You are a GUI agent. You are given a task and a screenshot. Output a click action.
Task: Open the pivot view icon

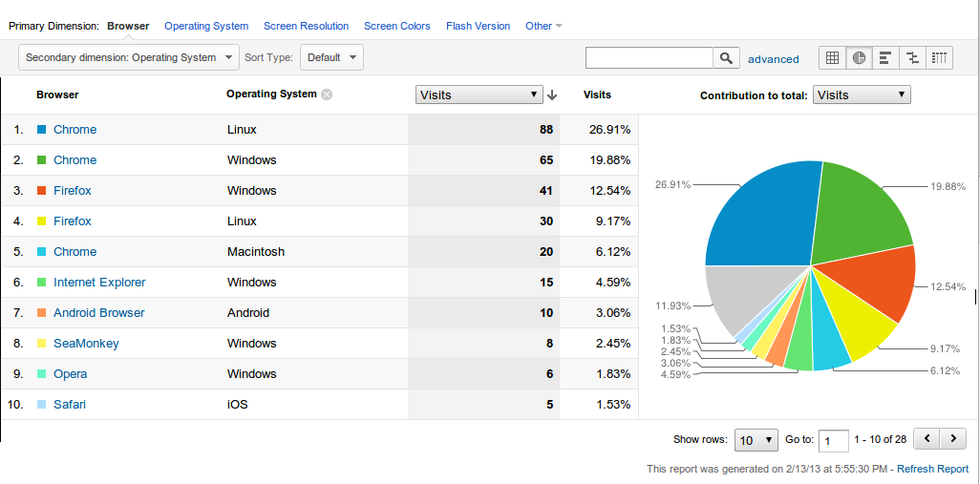point(939,58)
